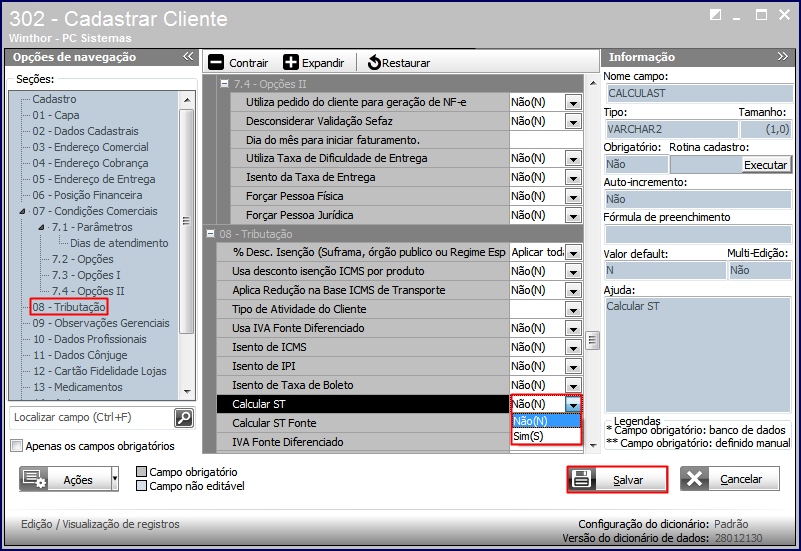
Task: Collapse the 08 - Tributação group header
Action: click(210, 233)
